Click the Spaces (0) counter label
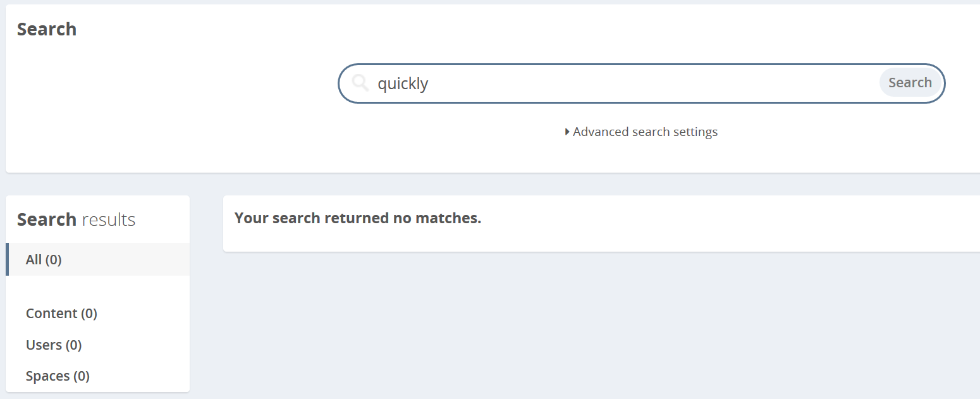Screen dimensions: 980x399 tap(58, 376)
